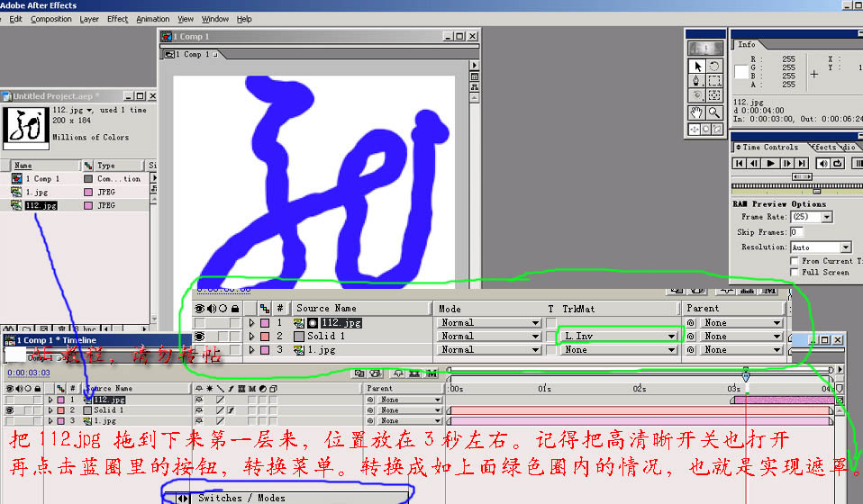Select the arrow Selection tool

696,66
